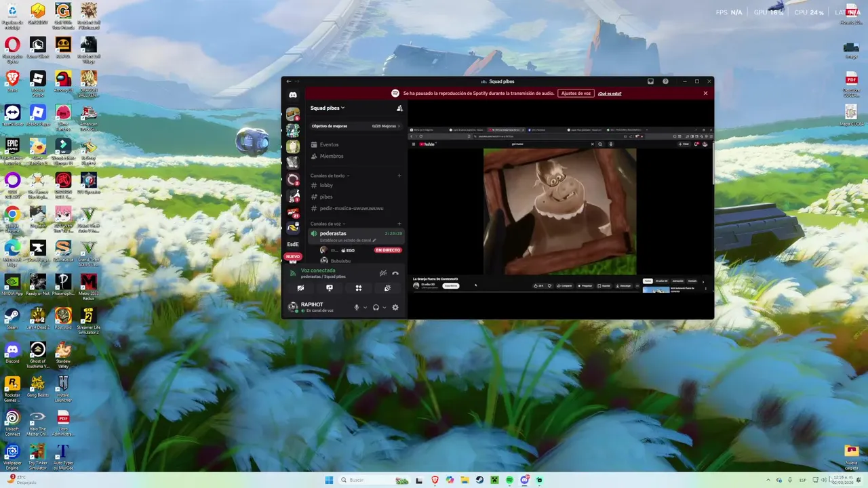Click the EN DIRECTO live badge
The image size is (868, 488).
388,250
